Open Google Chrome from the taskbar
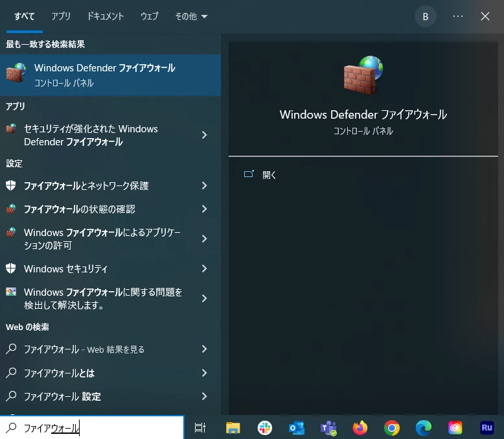 tap(392, 428)
